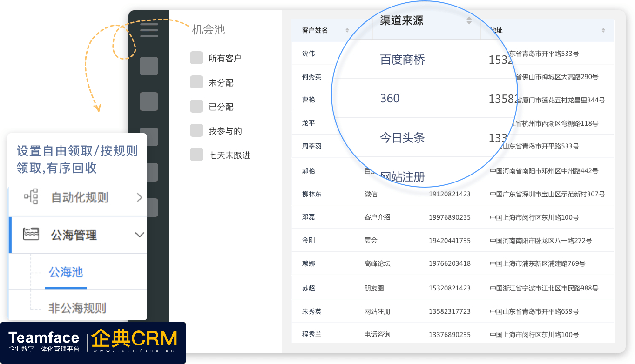Select the 所有客户 filter label
Screen dimensions: 635x364
click(225, 59)
